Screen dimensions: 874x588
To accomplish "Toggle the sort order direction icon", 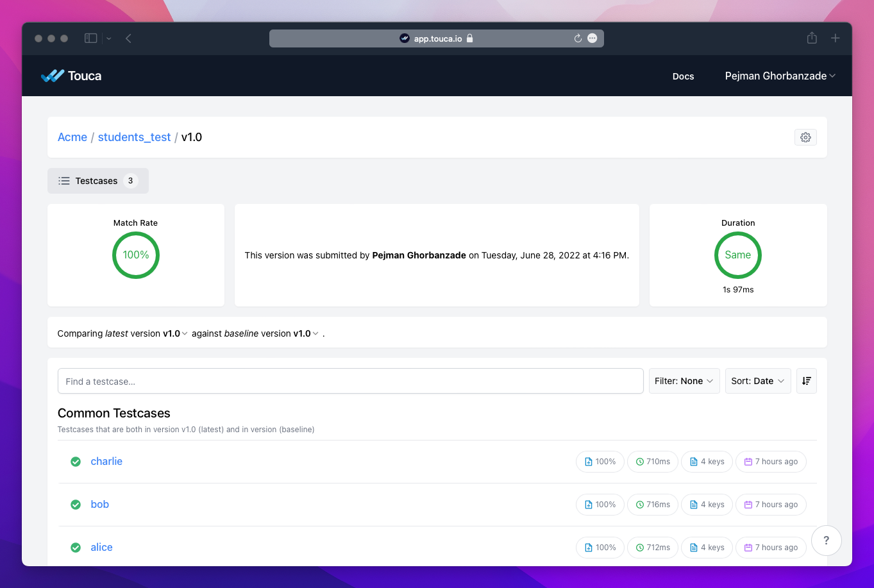I will (806, 381).
